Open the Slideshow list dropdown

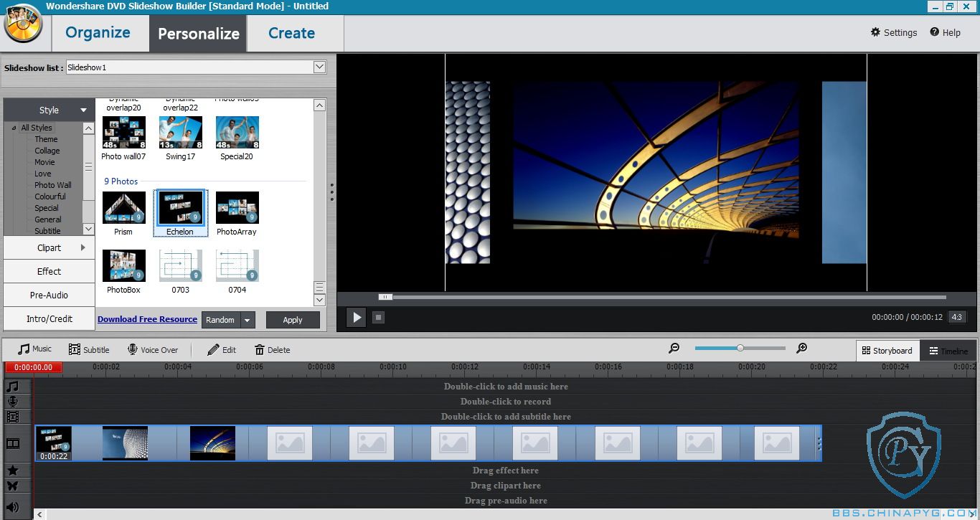pos(319,67)
